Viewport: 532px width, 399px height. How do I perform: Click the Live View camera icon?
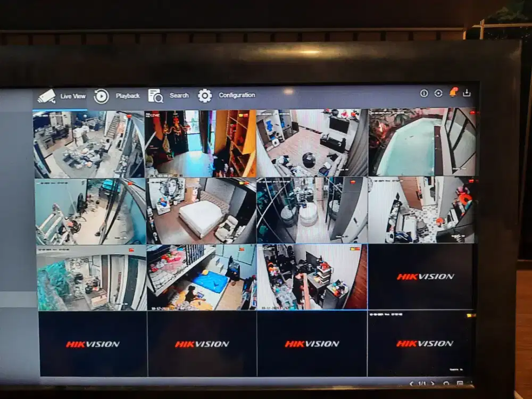tap(47, 96)
